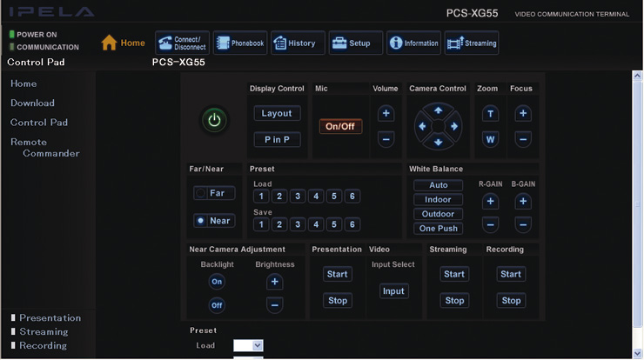This screenshot has width=644, height=360.
Task: Click the Layout display button
Action: click(277, 114)
